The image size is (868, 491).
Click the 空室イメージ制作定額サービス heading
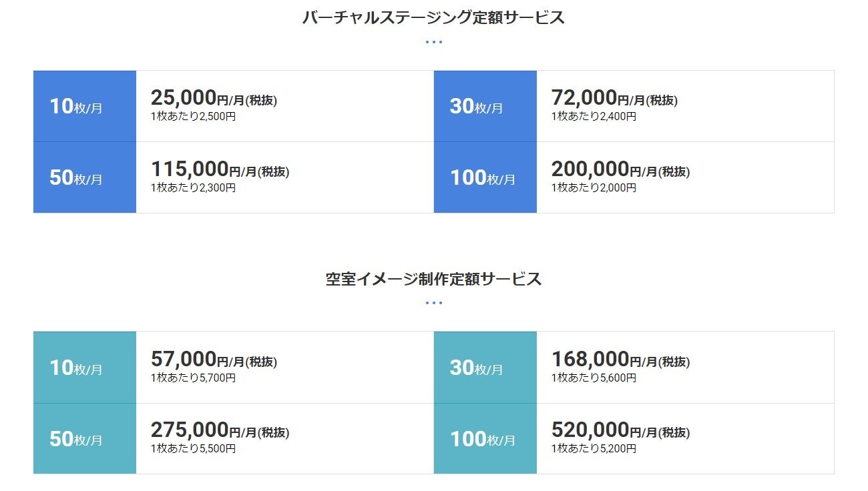click(x=433, y=279)
